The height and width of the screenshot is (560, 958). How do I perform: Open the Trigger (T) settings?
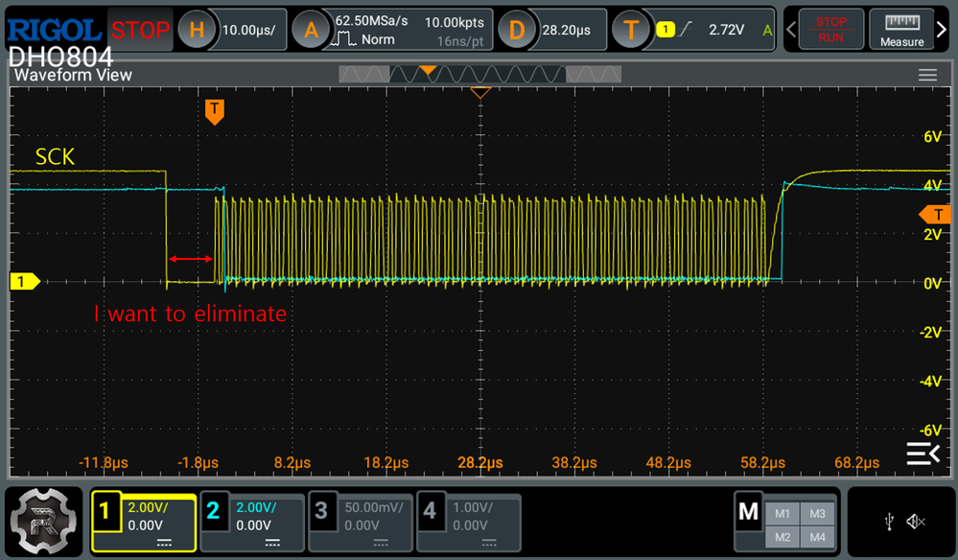[x=631, y=30]
